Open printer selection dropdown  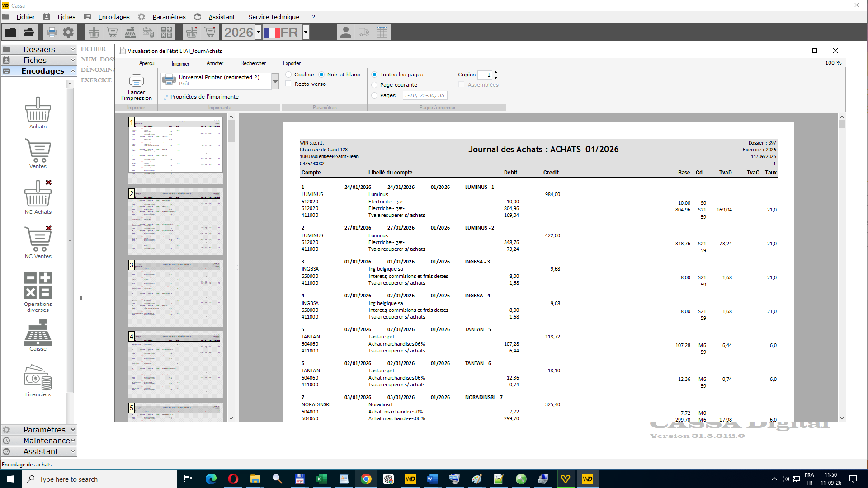(x=275, y=81)
